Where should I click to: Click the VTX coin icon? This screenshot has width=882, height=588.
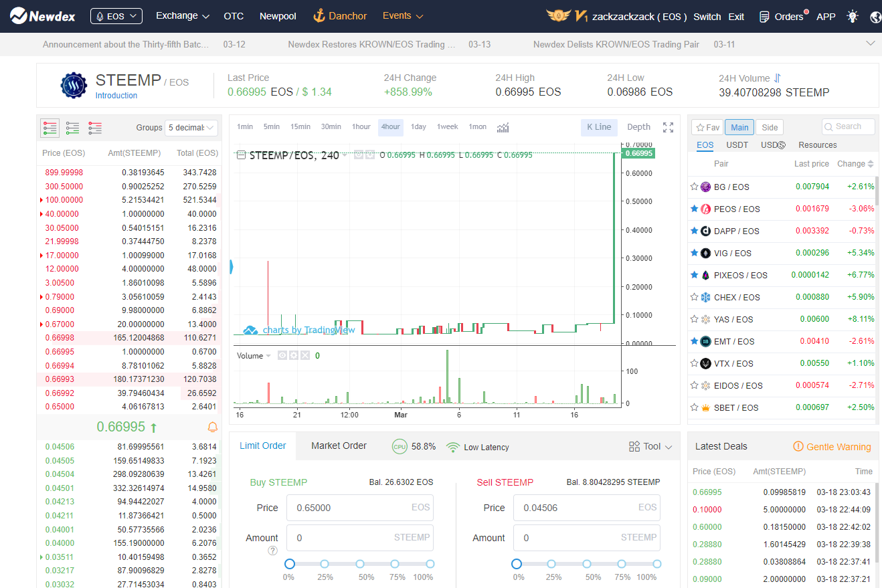705,363
